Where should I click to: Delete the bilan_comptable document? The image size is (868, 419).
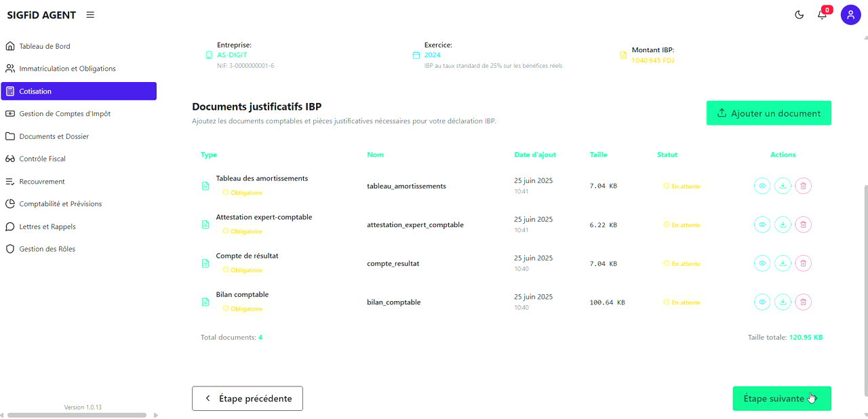[x=803, y=302]
